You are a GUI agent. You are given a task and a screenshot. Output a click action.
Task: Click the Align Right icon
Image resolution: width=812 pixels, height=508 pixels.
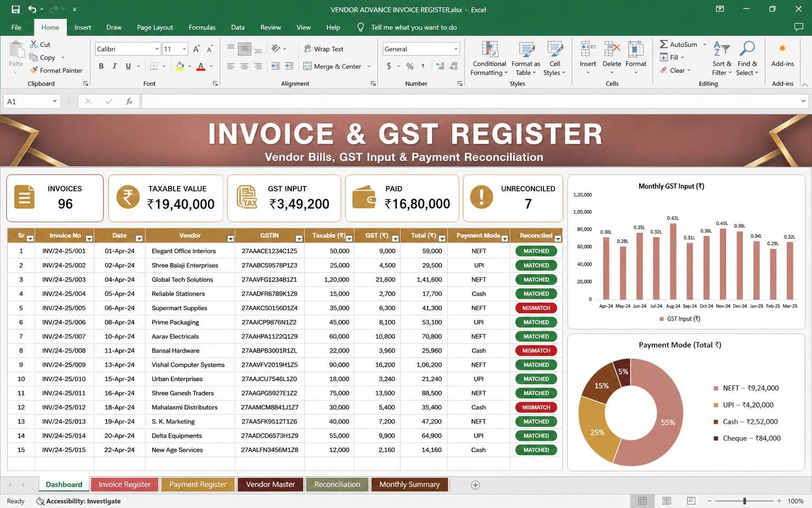pyautogui.click(x=258, y=66)
